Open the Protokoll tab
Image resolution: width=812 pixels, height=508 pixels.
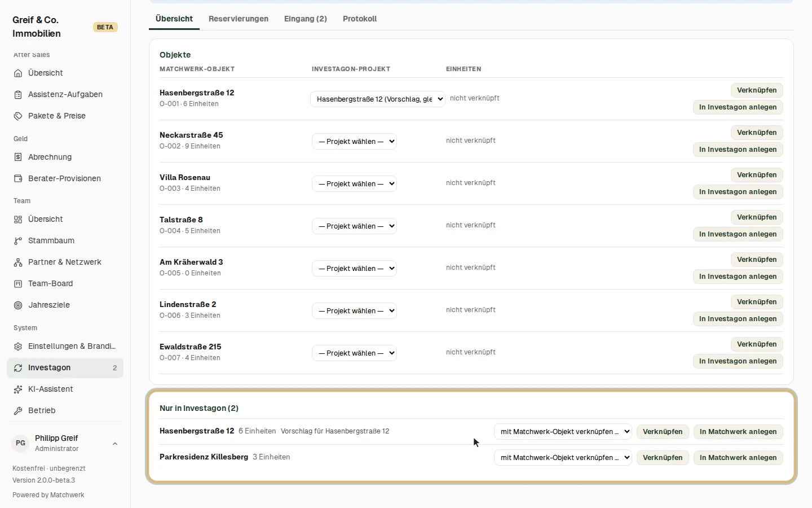[360, 19]
